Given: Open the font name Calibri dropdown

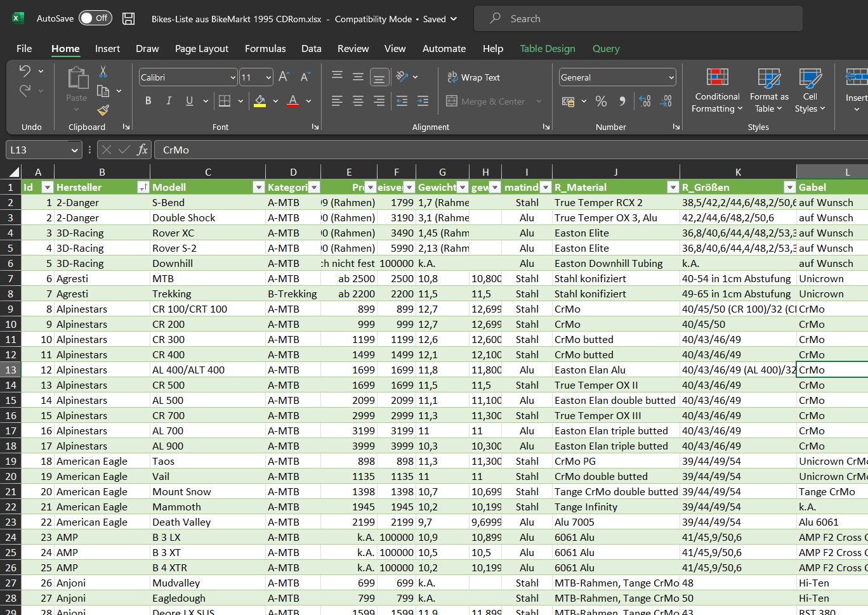Looking at the screenshot, I should (x=233, y=77).
